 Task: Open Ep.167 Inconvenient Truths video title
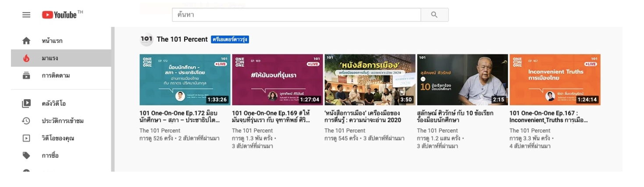(x=548, y=116)
